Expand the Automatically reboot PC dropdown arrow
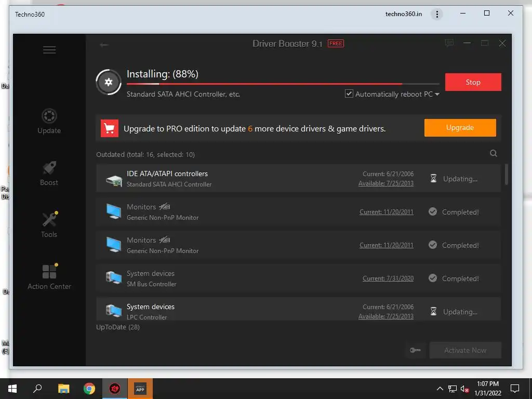 [437, 95]
